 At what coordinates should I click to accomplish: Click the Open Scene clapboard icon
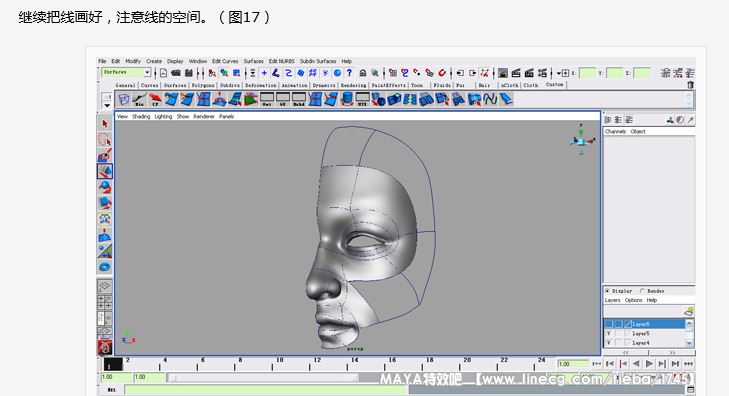176,73
